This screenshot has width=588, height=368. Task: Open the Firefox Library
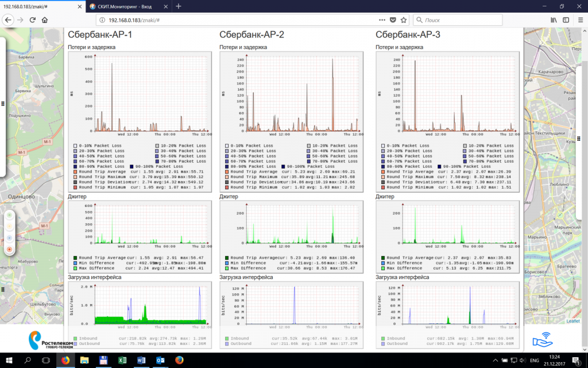pos(554,20)
